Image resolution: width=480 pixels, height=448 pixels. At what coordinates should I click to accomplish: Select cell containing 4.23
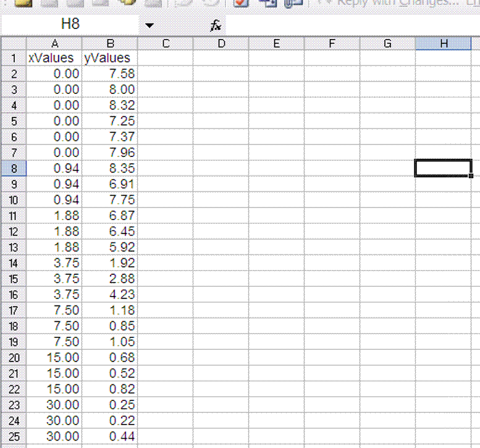110,294
